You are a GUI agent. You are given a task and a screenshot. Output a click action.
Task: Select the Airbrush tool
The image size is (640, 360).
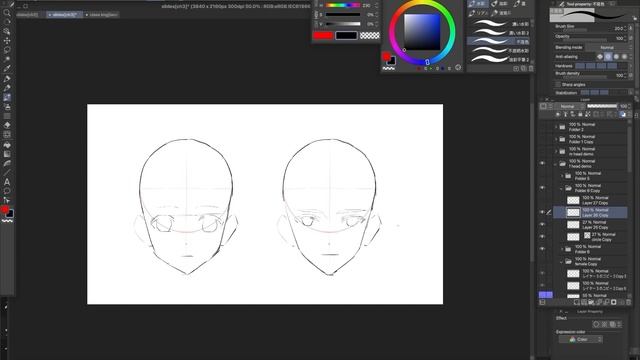tap(7, 107)
